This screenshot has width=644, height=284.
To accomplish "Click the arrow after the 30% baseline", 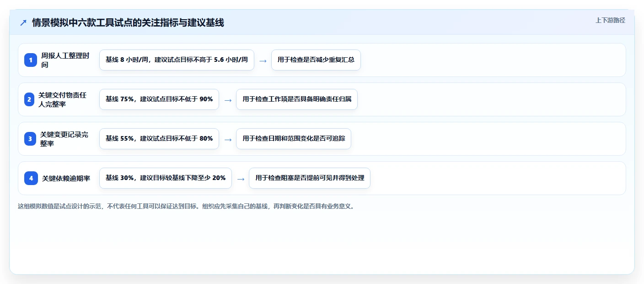I will pyautogui.click(x=241, y=179).
